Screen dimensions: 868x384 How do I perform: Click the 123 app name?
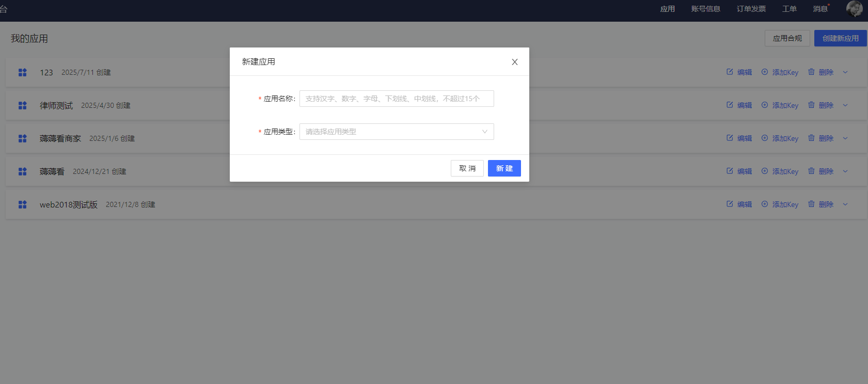(46, 72)
